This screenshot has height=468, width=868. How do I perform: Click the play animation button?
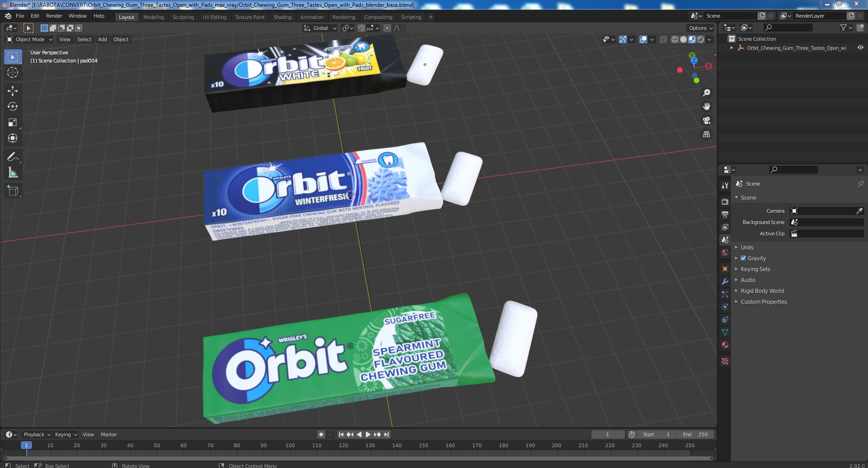click(368, 435)
